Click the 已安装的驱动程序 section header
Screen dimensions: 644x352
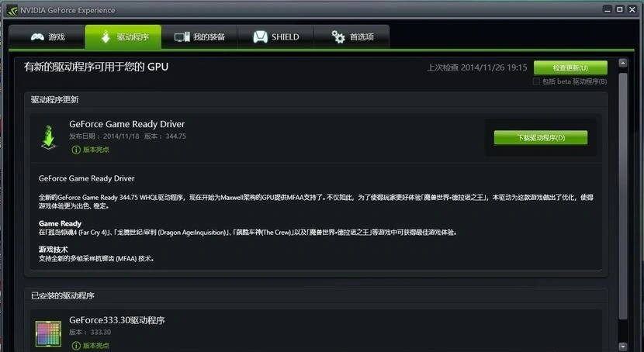tap(63, 296)
